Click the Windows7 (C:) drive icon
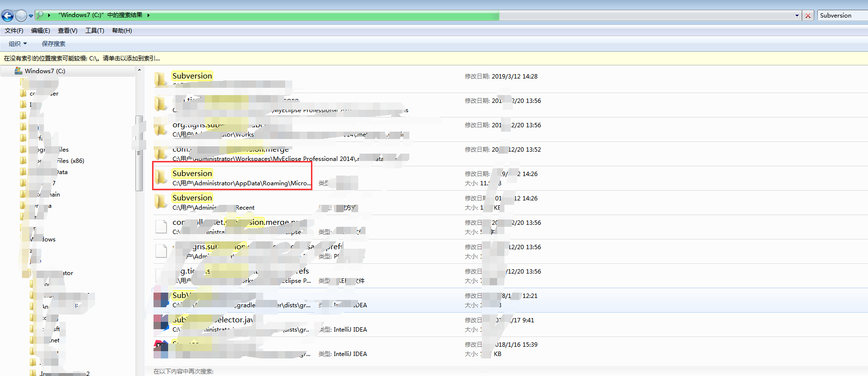The image size is (868, 376). coord(19,71)
